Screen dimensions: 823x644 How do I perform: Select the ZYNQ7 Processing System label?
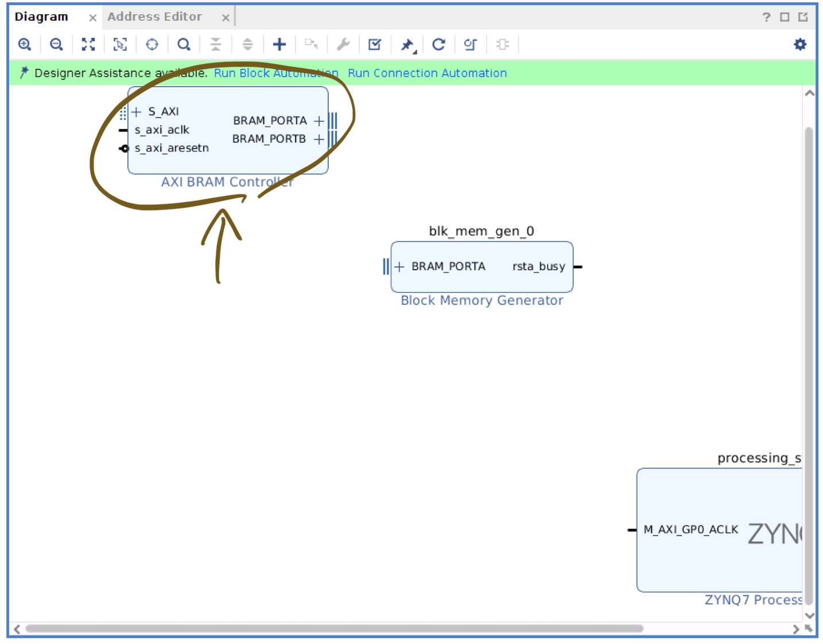(x=754, y=600)
